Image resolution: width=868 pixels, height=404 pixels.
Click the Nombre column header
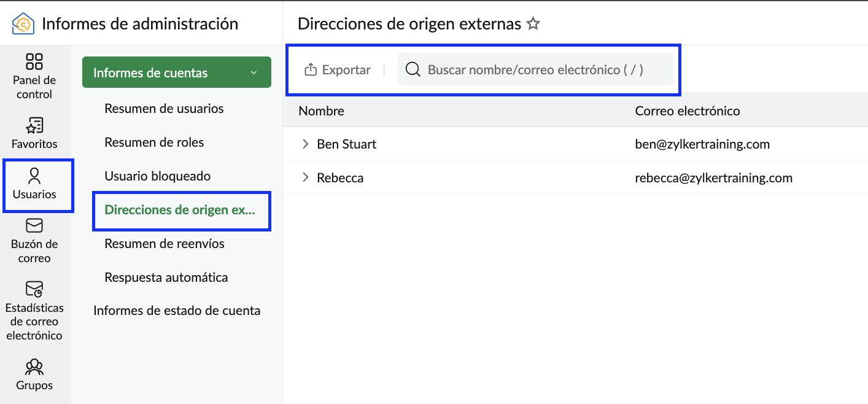(321, 111)
